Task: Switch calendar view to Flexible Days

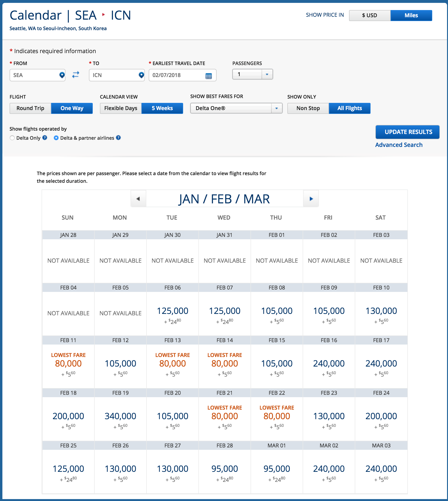Action: (121, 108)
